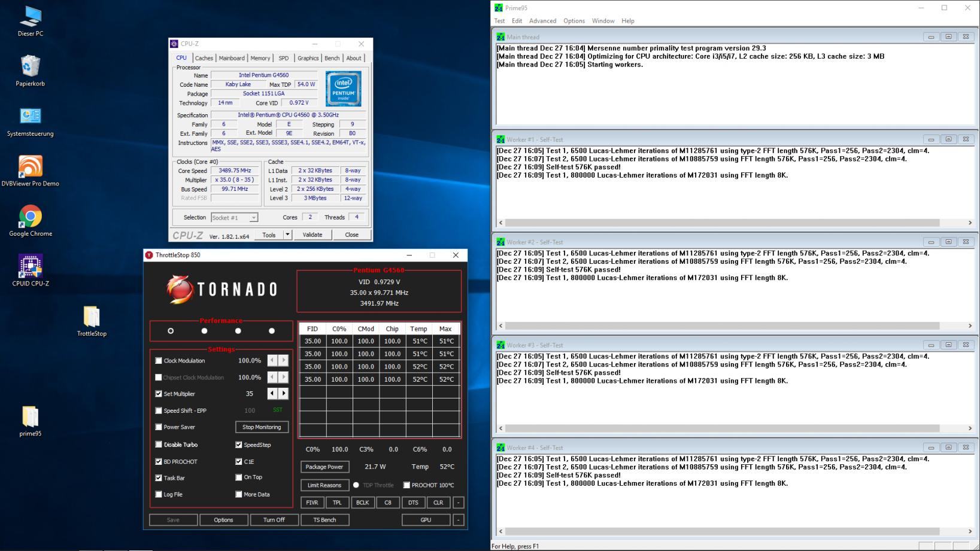Open the TPL settings button
980x551 pixels.
click(x=337, y=503)
